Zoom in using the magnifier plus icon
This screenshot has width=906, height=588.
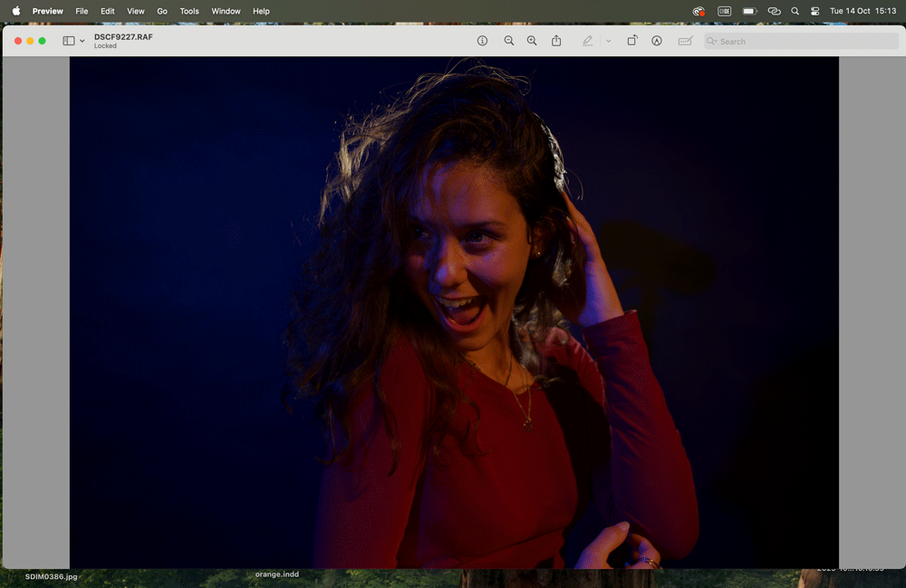coord(532,40)
